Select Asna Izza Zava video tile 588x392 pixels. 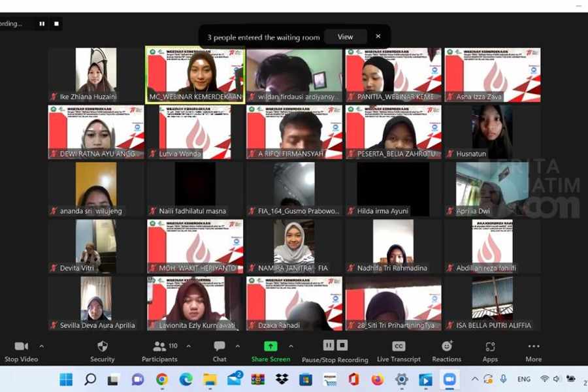coord(493,74)
